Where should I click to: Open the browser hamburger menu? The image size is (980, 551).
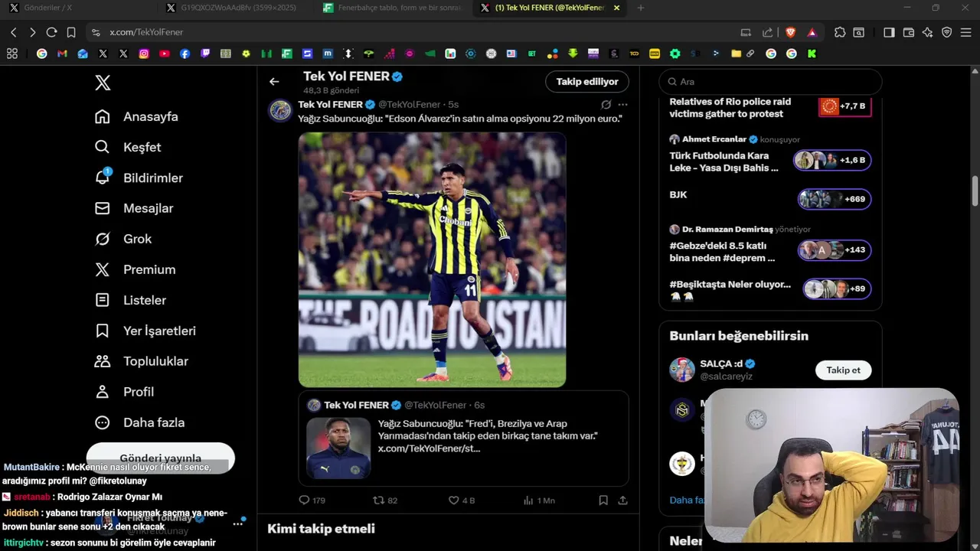point(966,32)
